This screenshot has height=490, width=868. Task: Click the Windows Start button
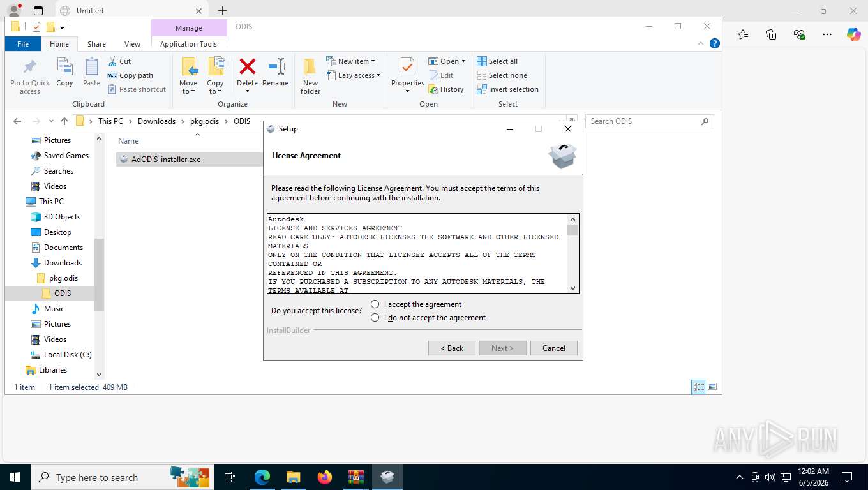pos(15,477)
